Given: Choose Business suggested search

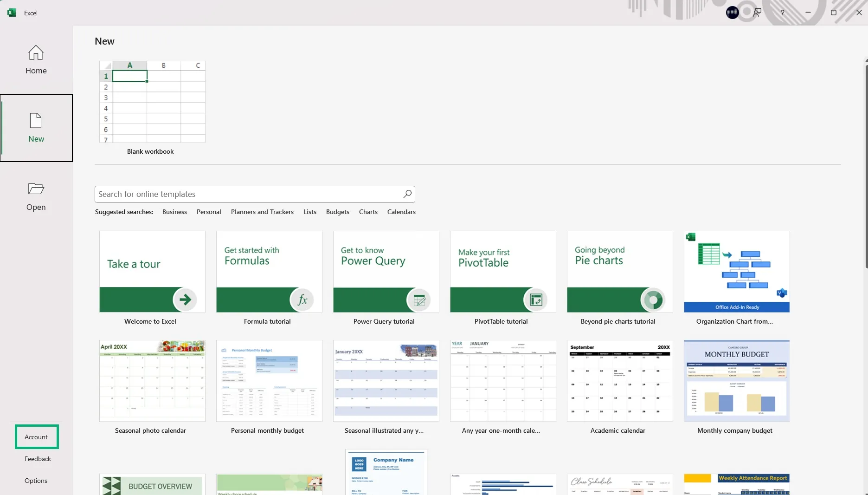Looking at the screenshot, I should click(174, 212).
